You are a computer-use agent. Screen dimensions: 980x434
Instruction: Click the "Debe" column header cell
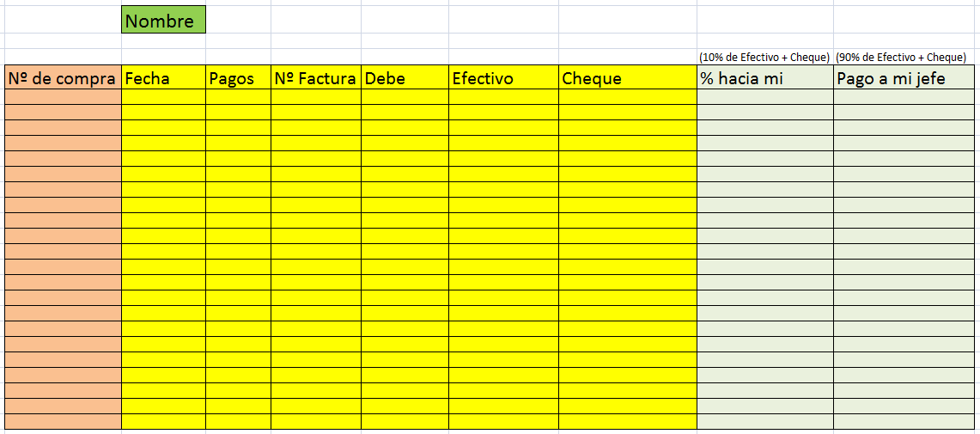coord(405,78)
